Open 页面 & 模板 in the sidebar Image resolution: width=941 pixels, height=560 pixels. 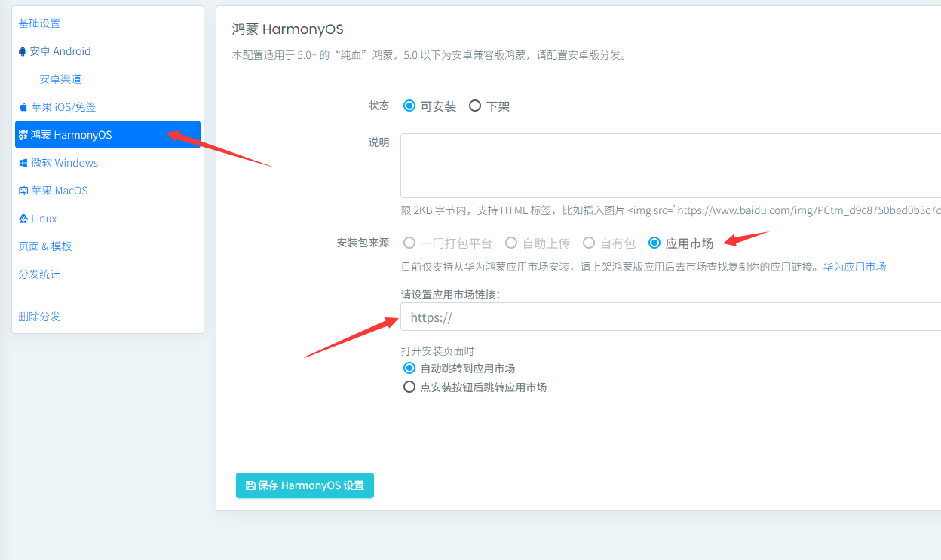pos(45,246)
